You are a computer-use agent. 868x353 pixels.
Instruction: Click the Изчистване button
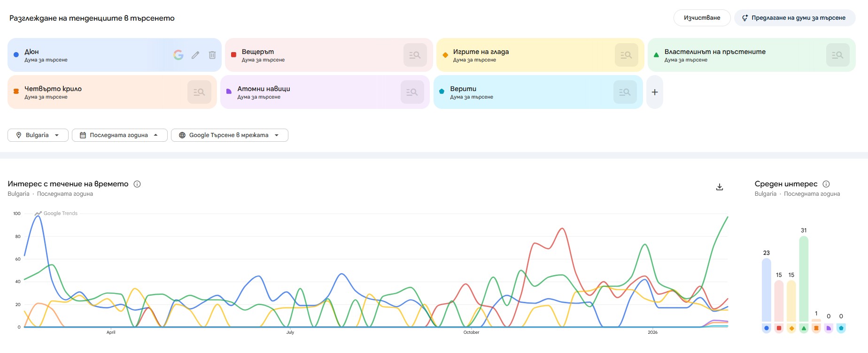pyautogui.click(x=702, y=18)
